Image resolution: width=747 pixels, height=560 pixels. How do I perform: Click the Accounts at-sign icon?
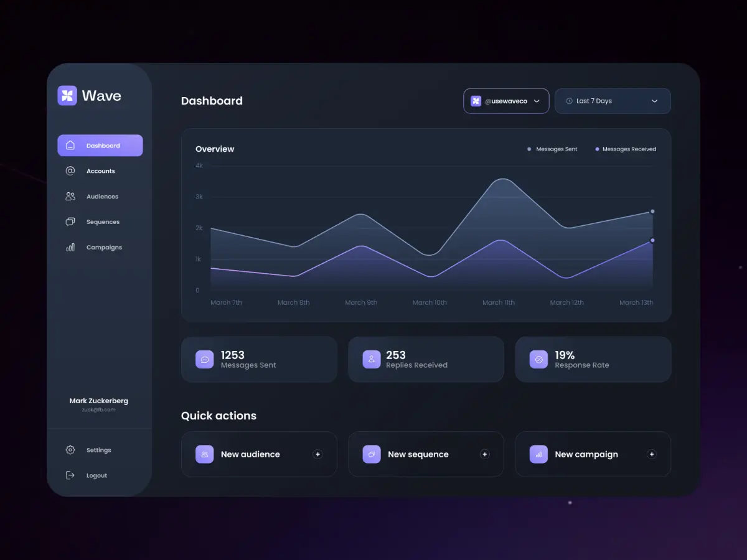click(70, 171)
